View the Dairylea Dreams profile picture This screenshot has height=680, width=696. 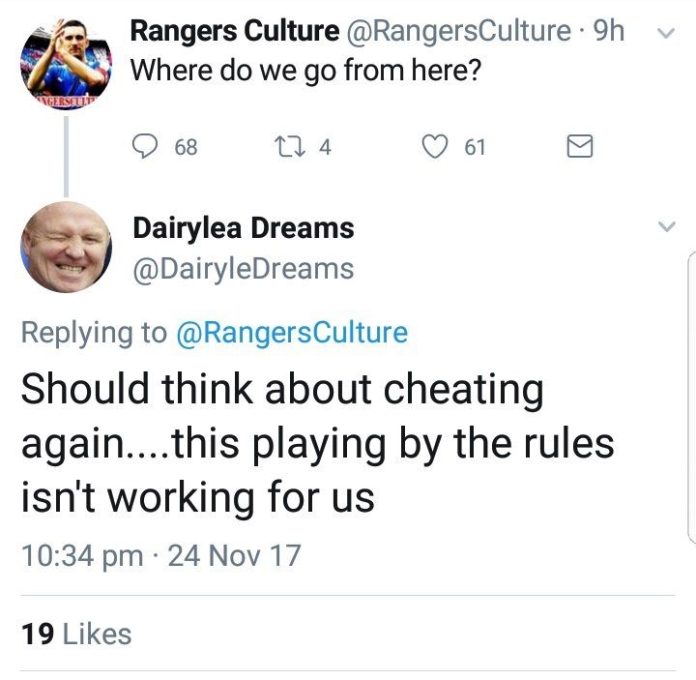[x=66, y=245]
